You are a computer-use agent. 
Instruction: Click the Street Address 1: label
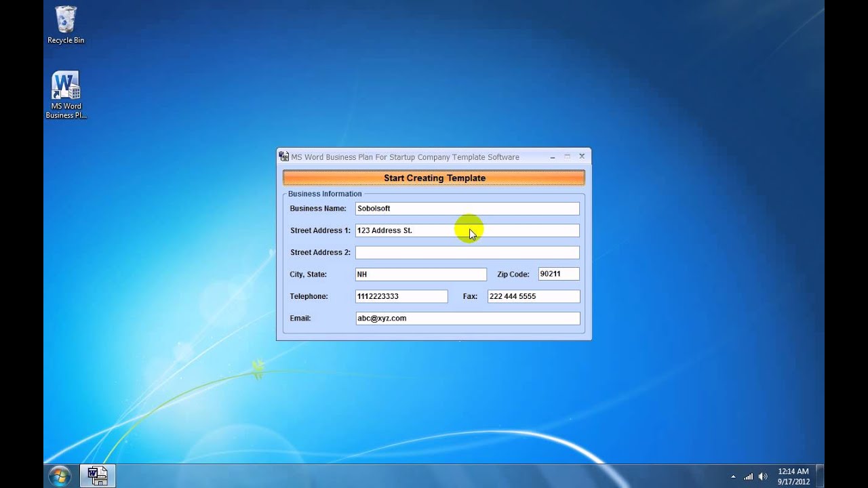[x=320, y=230]
